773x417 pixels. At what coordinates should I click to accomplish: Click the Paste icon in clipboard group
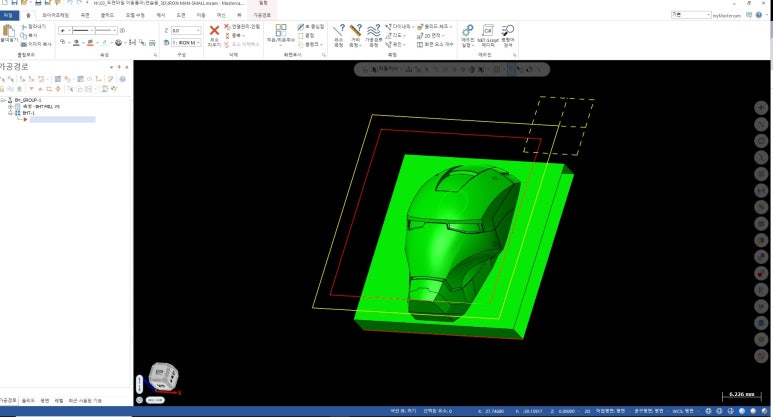coord(8,31)
